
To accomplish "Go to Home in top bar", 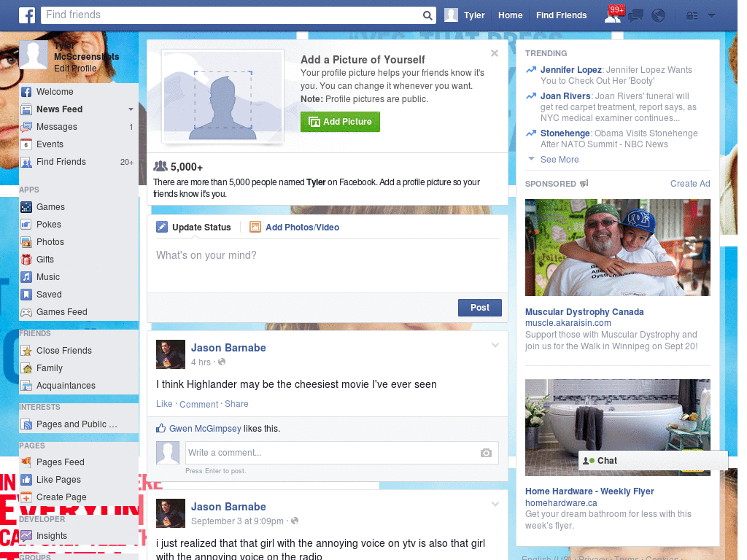I will 510,15.
